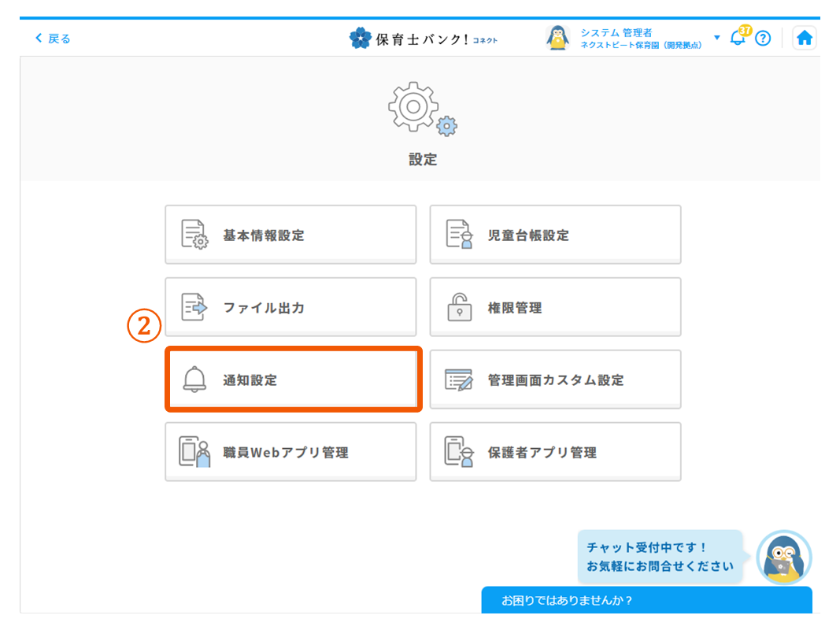Click the bell icon in 通知設定 tile
This screenshot has width=840, height=630.
(194, 380)
